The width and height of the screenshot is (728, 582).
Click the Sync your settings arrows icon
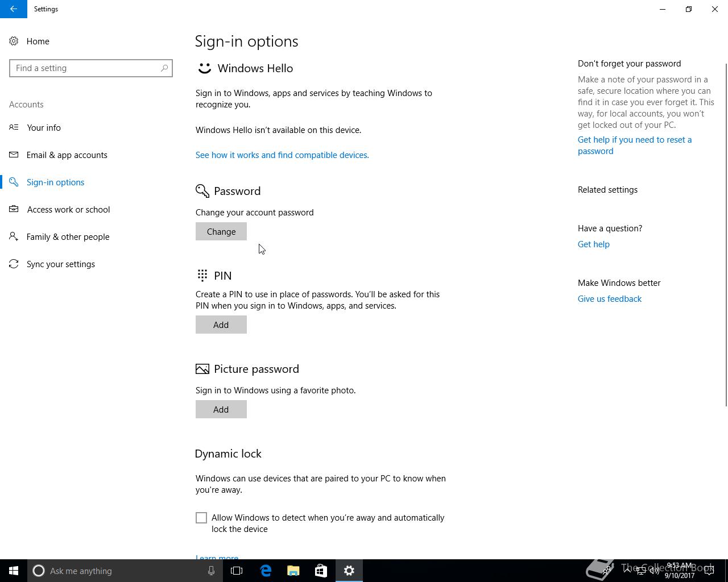pos(14,264)
